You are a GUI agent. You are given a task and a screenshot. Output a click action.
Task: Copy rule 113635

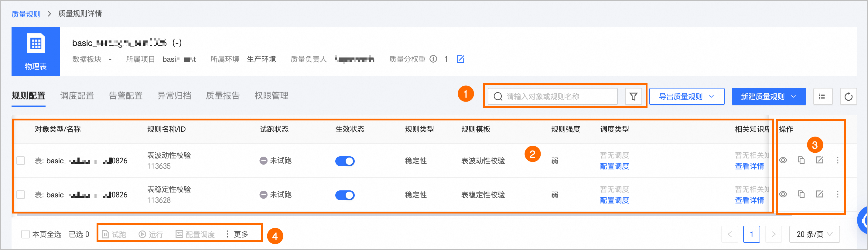(801, 160)
